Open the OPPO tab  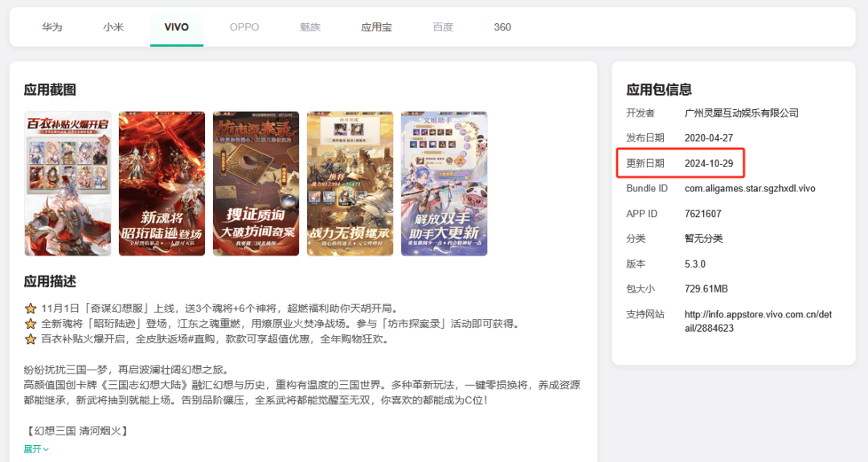pyautogui.click(x=244, y=27)
